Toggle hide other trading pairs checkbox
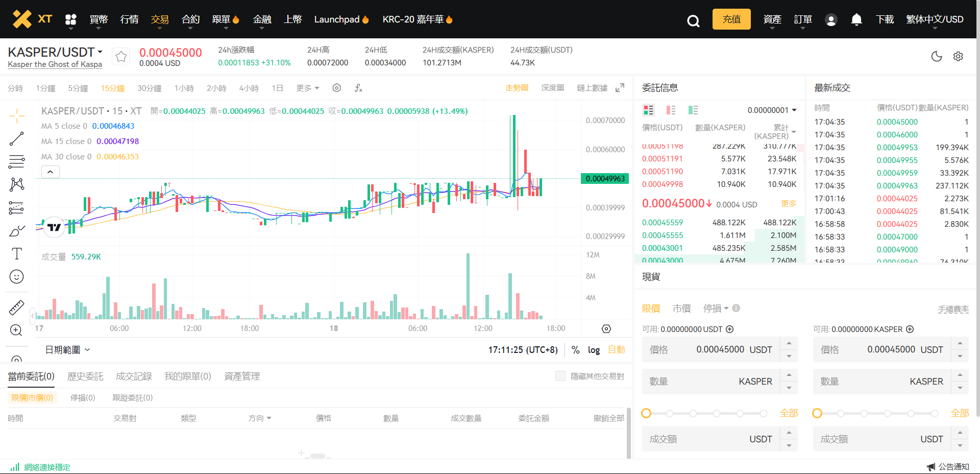Image resolution: width=980 pixels, height=474 pixels. click(560, 376)
